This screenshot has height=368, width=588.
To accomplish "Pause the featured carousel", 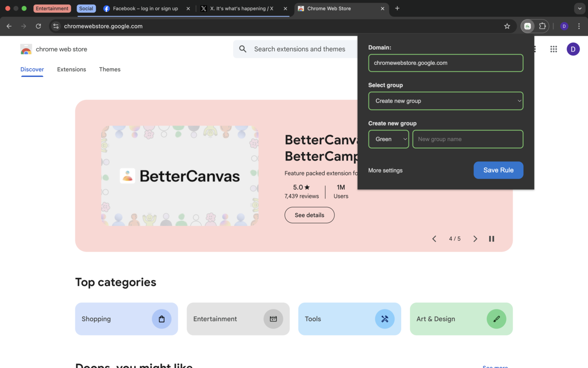I will click(x=492, y=239).
